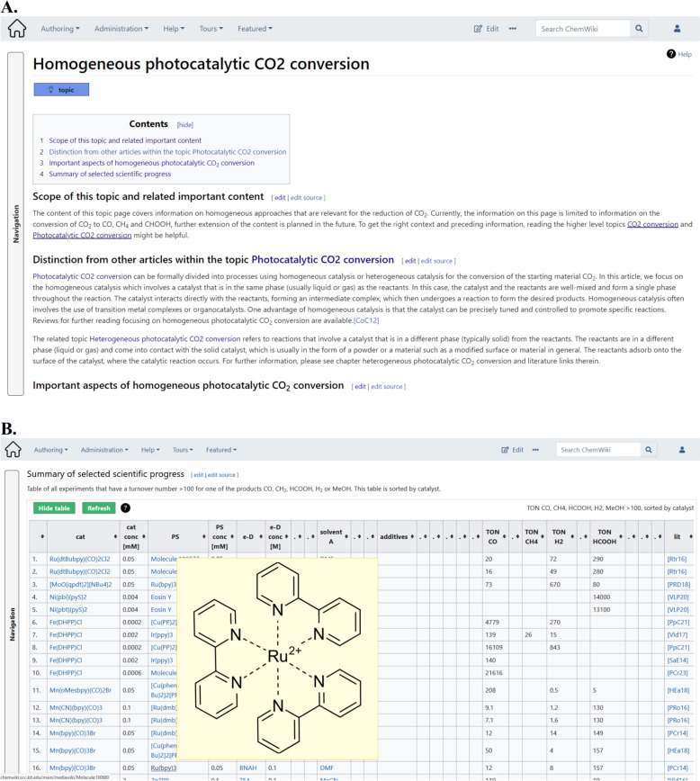Click the home icon in panel B

coord(13,449)
